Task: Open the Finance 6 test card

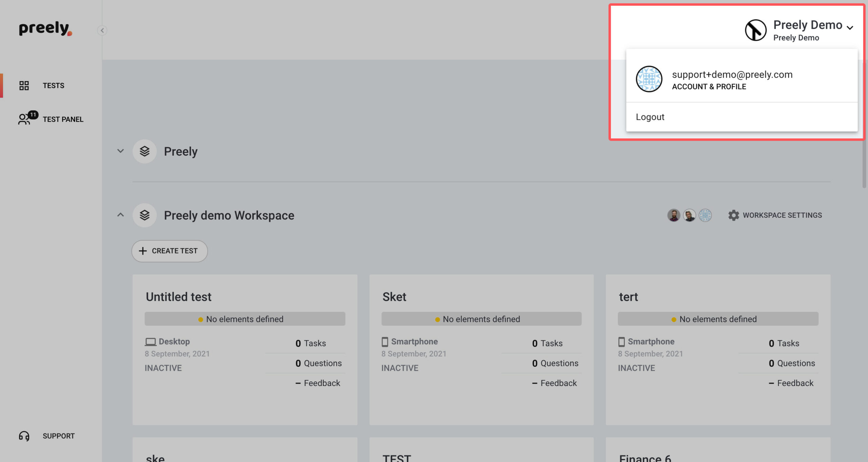Action: 645,458
